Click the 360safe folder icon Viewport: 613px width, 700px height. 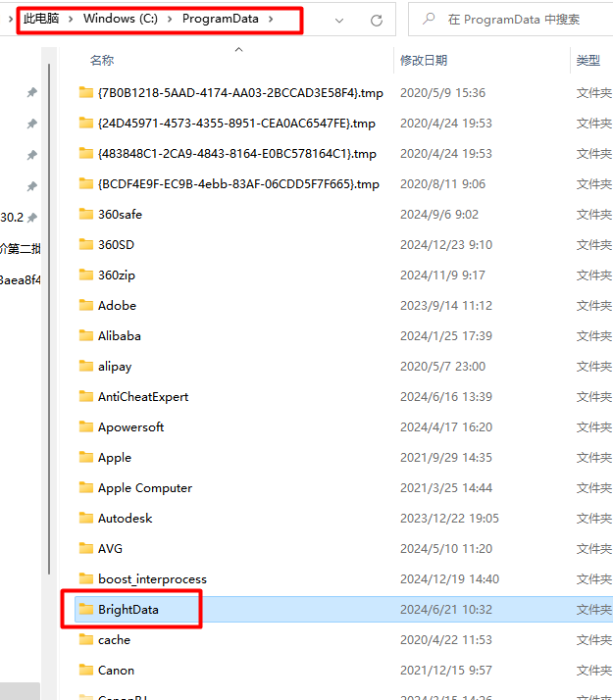tap(86, 214)
